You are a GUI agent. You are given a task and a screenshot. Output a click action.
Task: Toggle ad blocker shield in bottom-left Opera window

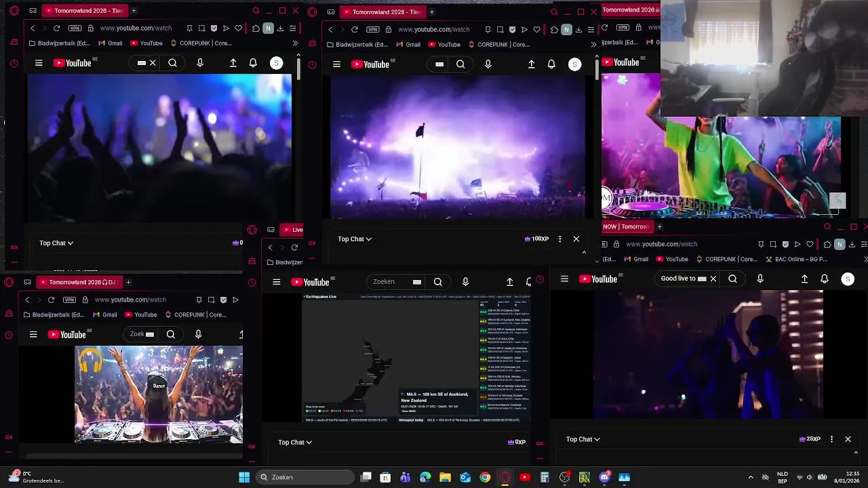pos(223,300)
